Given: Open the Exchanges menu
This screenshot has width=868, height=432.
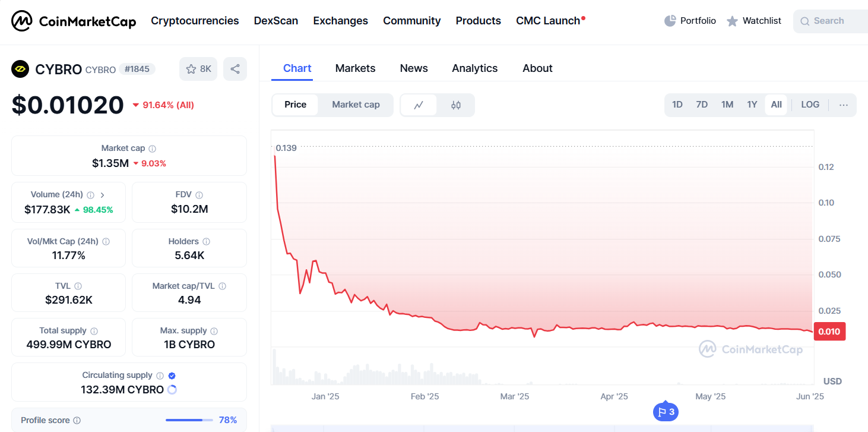Looking at the screenshot, I should pyautogui.click(x=341, y=21).
